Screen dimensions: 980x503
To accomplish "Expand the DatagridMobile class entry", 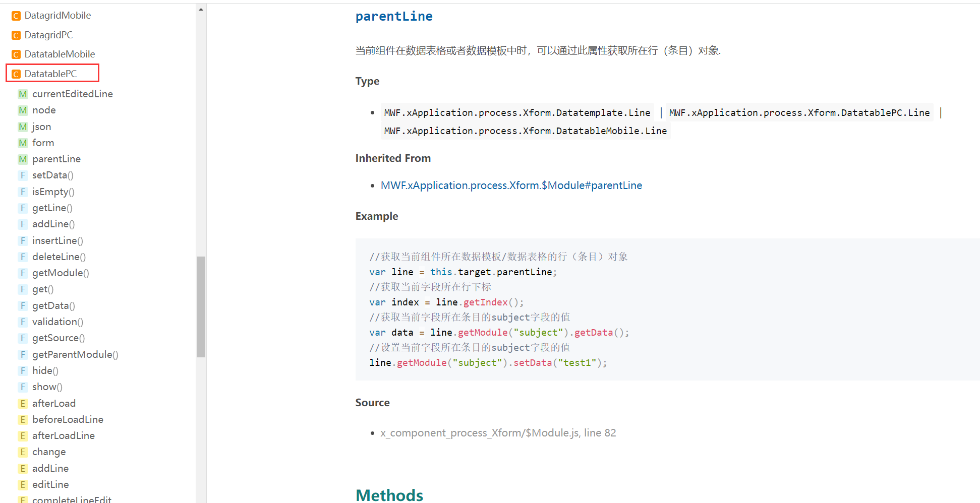I will pyautogui.click(x=57, y=16).
